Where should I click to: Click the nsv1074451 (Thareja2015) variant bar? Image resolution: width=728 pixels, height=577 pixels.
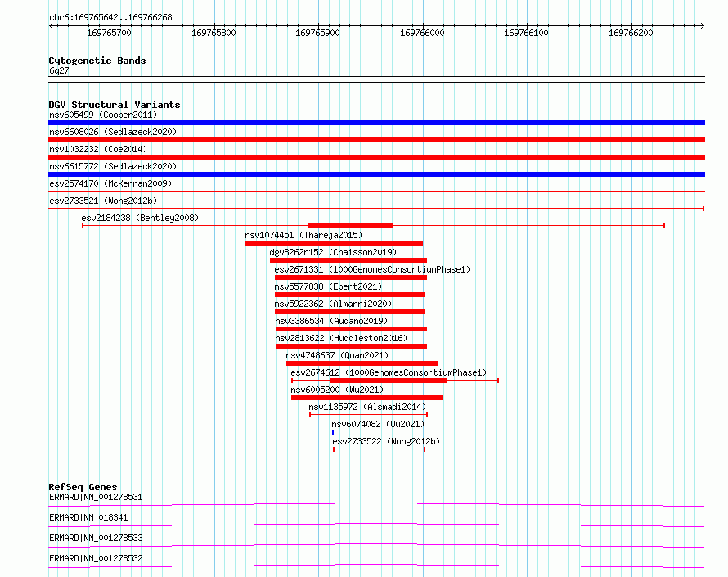[334, 243]
